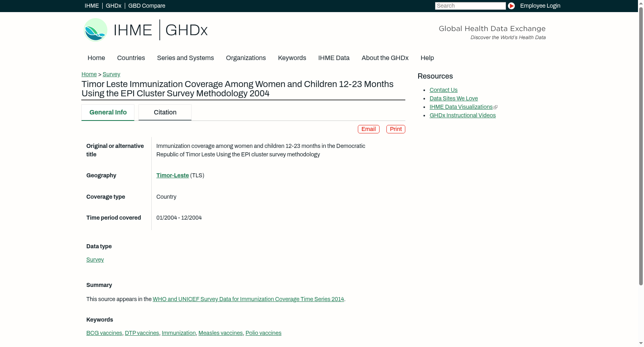Click the Immunization keyword
Image resolution: width=644 pixels, height=347 pixels.
(179, 333)
